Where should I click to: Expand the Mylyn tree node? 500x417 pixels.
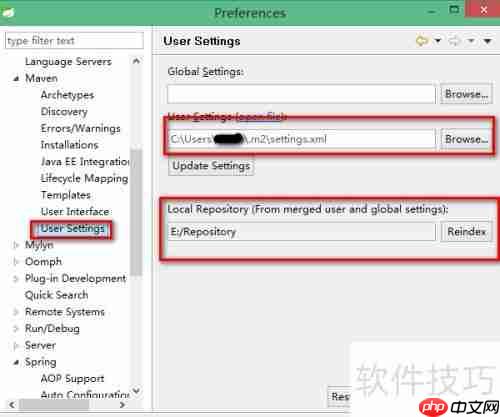point(16,245)
